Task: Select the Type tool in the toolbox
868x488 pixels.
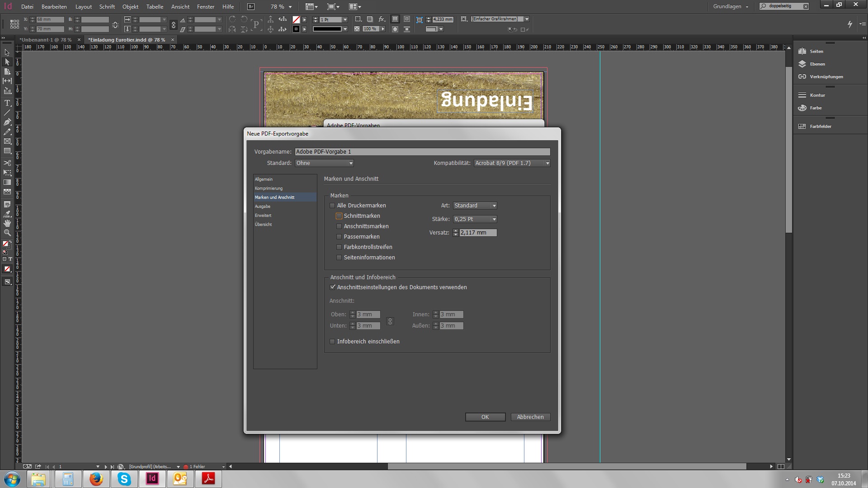Action: pyautogui.click(x=7, y=103)
